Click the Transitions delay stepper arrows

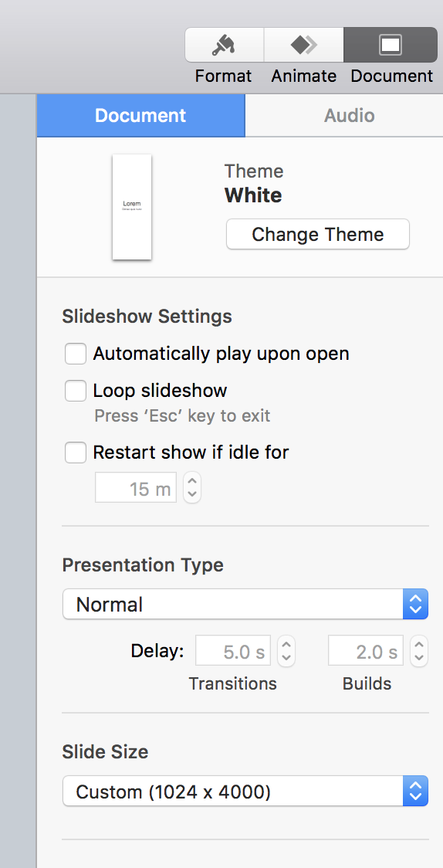click(x=286, y=650)
